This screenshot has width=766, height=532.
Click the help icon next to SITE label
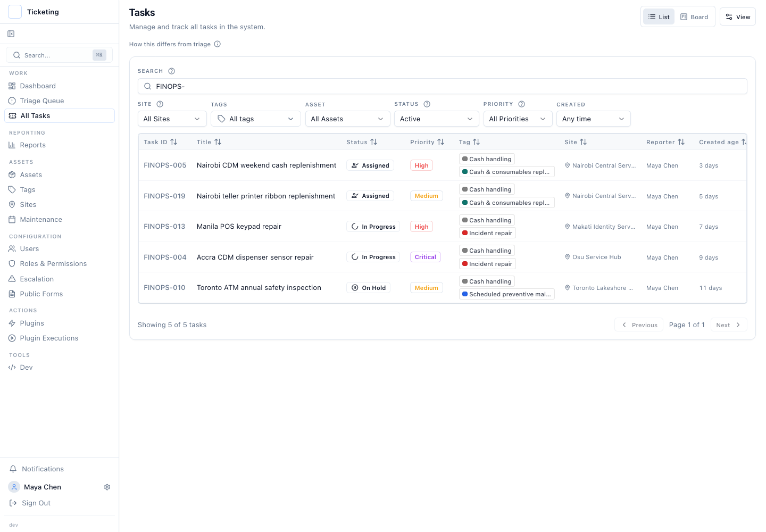coord(160,104)
